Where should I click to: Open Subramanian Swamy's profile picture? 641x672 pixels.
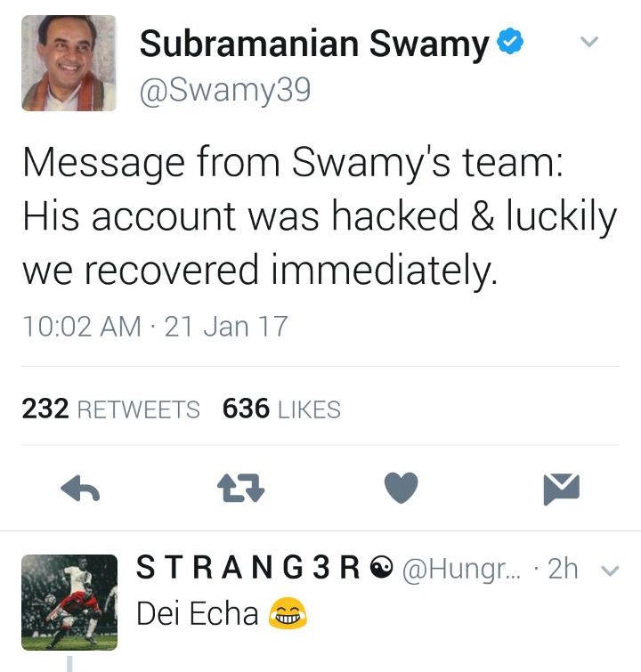(69, 63)
